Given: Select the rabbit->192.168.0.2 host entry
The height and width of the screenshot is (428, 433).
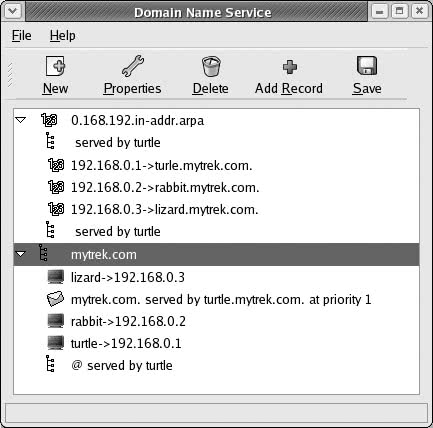Looking at the screenshot, I should [x=128, y=321].
